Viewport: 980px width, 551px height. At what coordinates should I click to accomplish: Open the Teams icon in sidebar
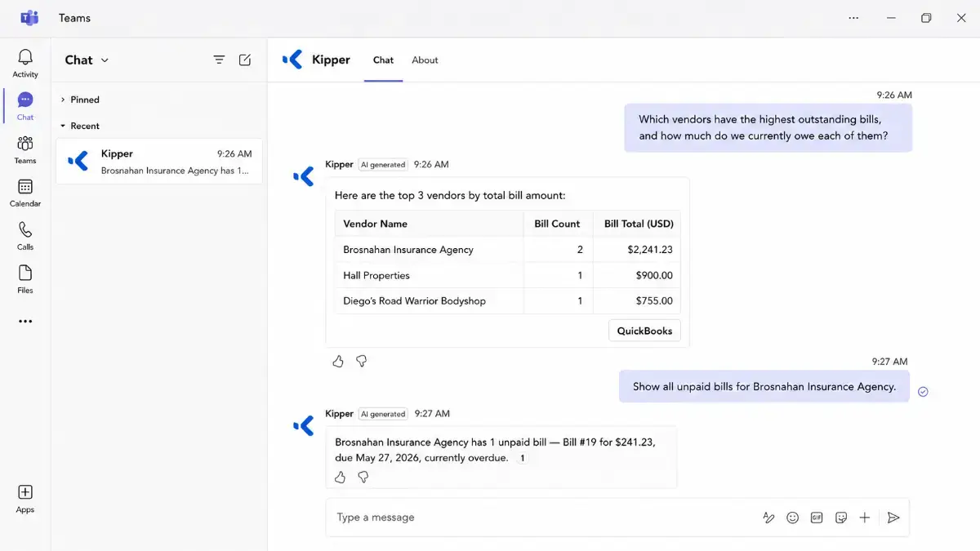click(25, 144)
